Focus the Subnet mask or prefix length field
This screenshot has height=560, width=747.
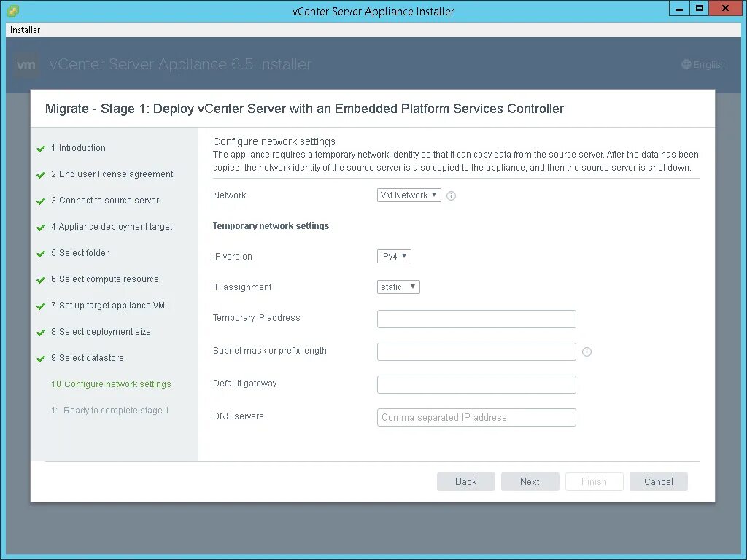pyautogui.click(x=476, y=352)
